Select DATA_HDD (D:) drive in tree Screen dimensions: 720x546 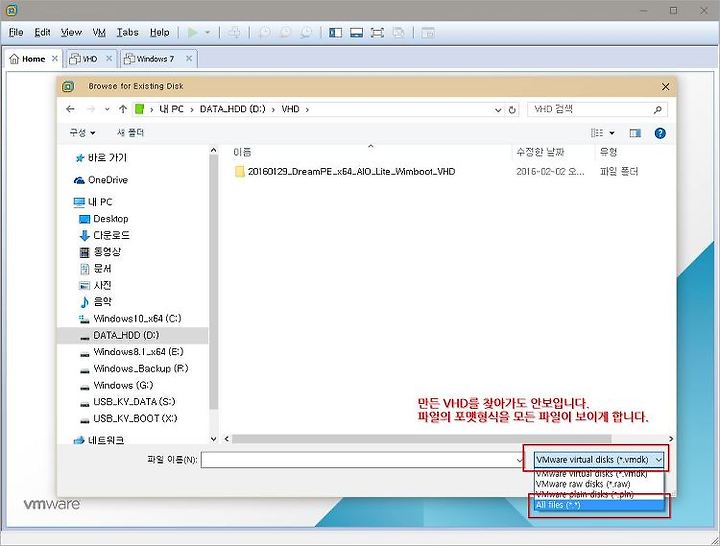coord(132,336)
